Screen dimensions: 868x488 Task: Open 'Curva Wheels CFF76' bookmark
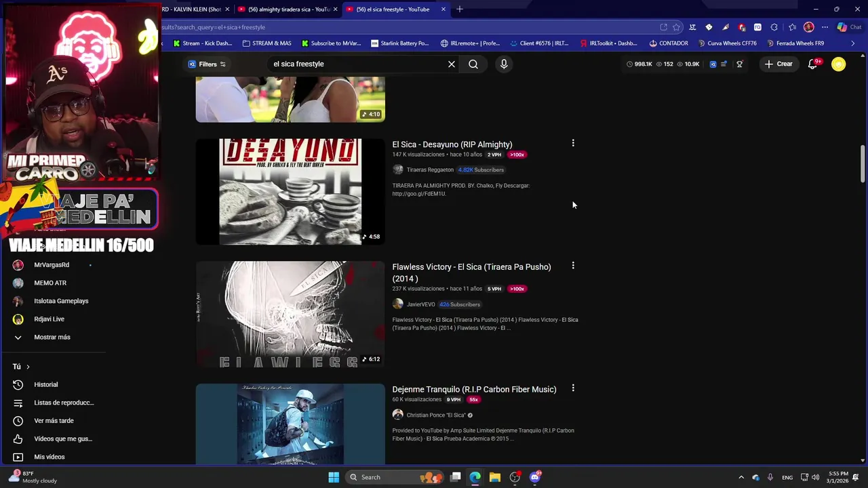[727, 43]
